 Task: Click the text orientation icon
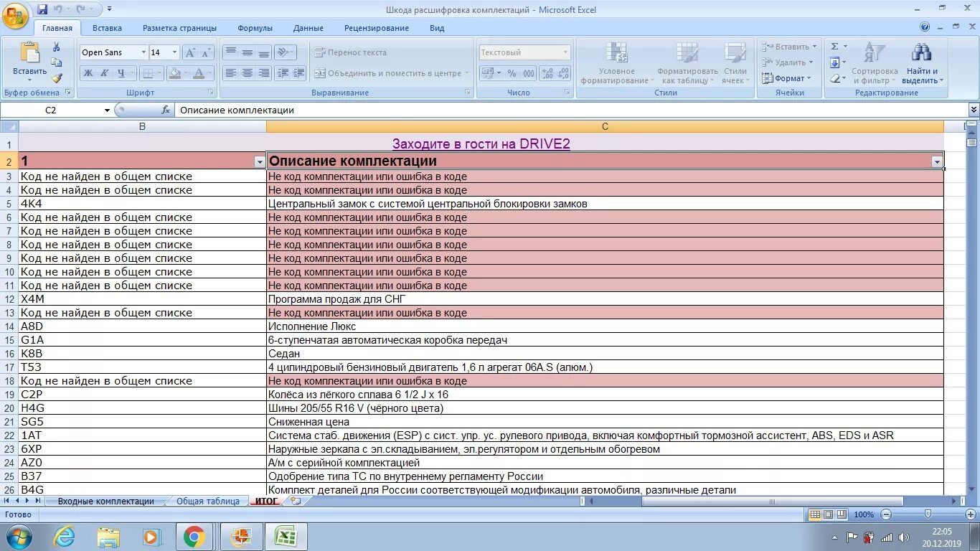point(283,52)
